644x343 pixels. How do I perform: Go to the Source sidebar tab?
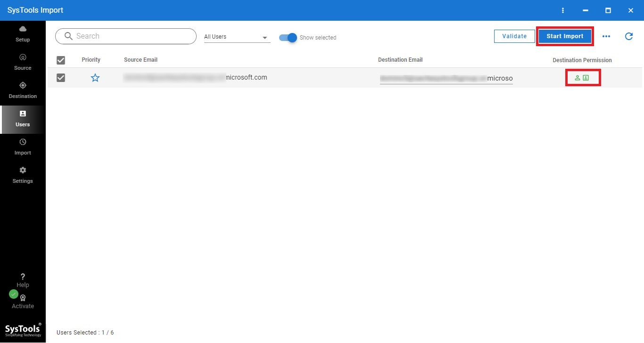(23, 62)
